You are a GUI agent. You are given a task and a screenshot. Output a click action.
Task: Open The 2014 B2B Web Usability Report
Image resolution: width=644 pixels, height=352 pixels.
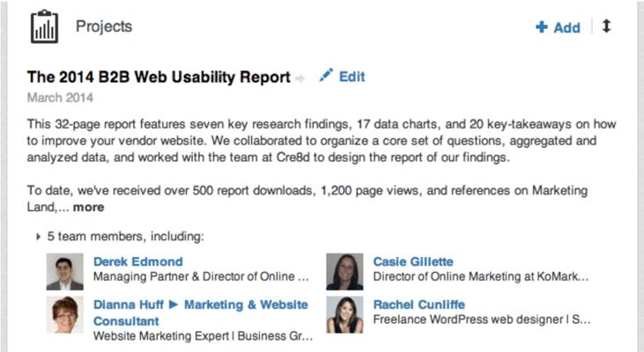tap(159, 77)
